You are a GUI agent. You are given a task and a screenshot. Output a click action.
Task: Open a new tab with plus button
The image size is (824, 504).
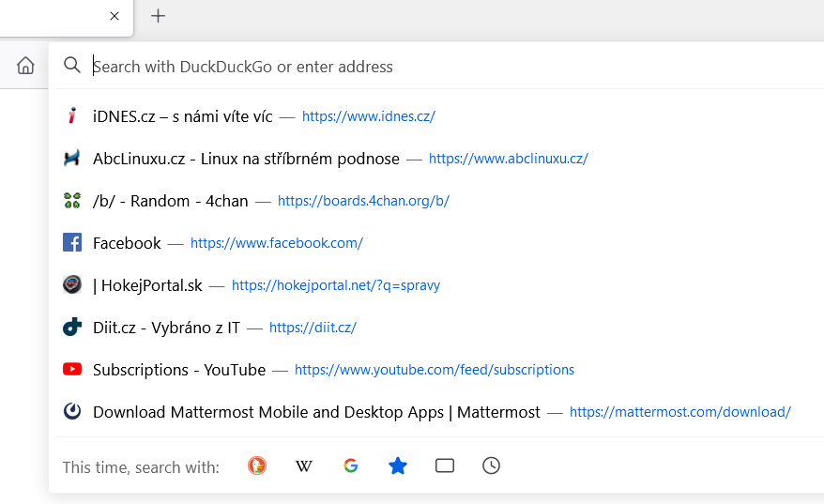pos(158,16)
